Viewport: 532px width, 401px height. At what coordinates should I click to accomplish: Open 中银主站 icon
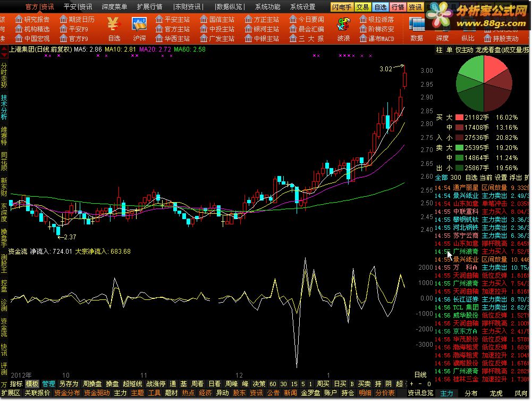point(261,38)
